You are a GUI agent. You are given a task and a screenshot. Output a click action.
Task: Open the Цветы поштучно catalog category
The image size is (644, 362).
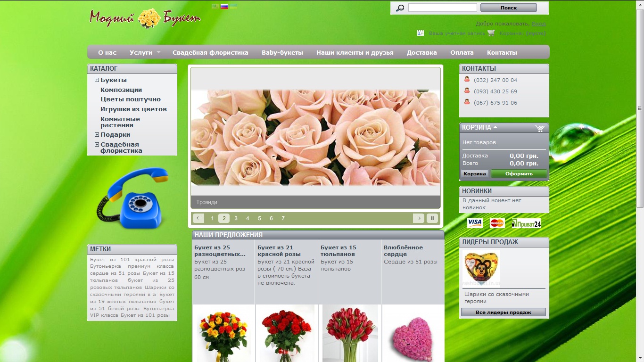click(131, 99)
